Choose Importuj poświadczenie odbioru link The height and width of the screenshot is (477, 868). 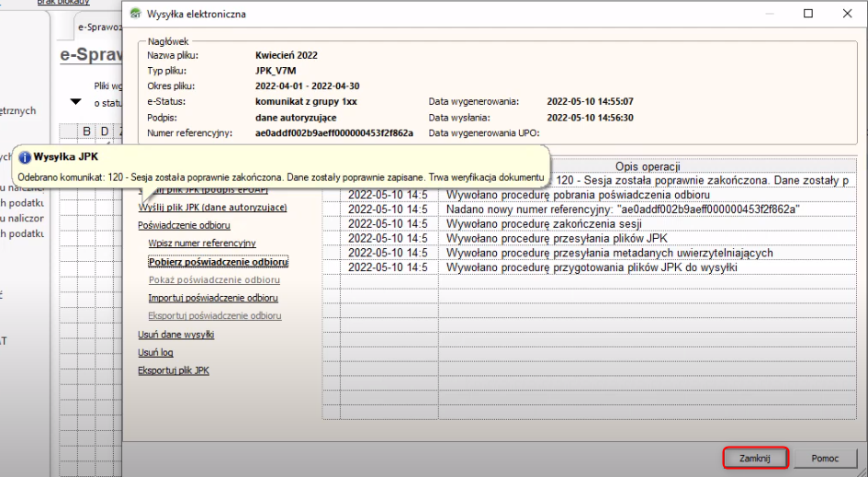point(213,298)
